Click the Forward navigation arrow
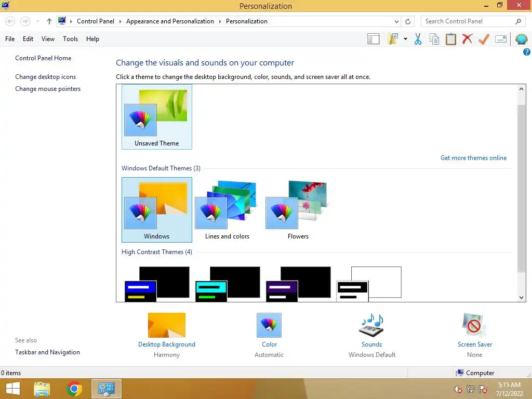This screenshot has height=399, width=532. [x=25, y=21]
